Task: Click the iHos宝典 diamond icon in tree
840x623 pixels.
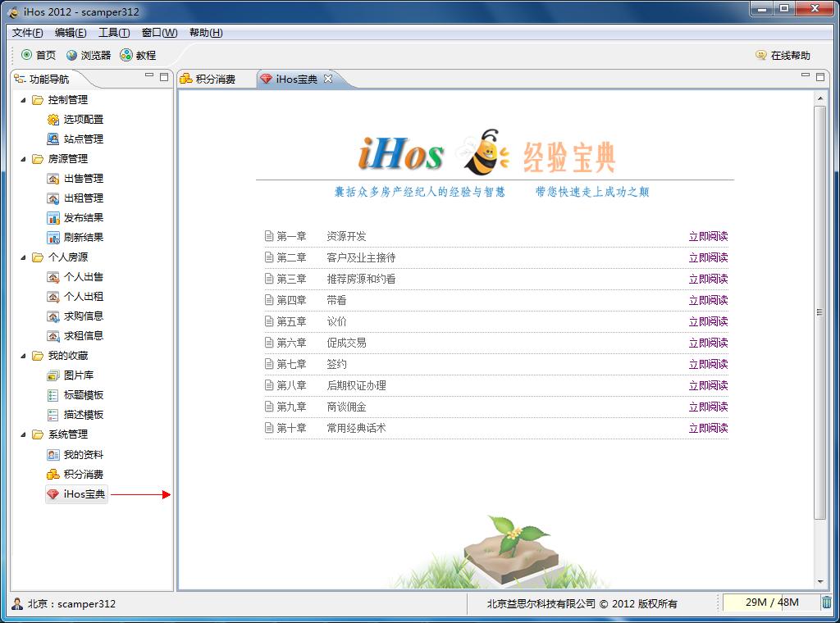Action: pyautogui.click(x=53, y=494)
